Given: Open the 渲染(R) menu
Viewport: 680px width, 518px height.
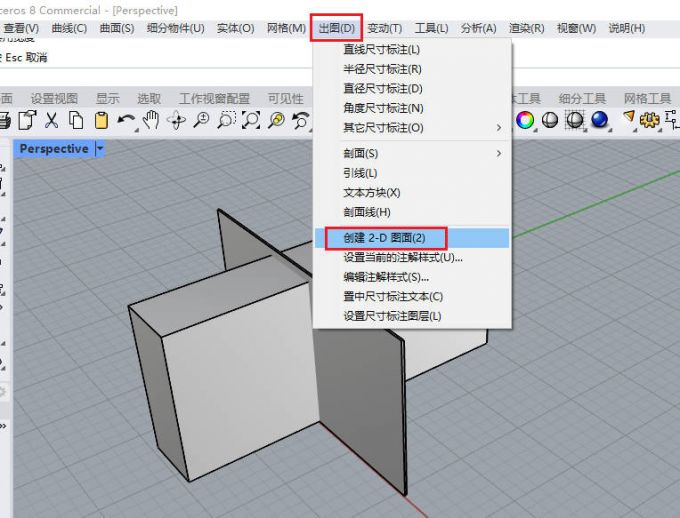Looking at the screenshot, I should click(x=526, y=28).
